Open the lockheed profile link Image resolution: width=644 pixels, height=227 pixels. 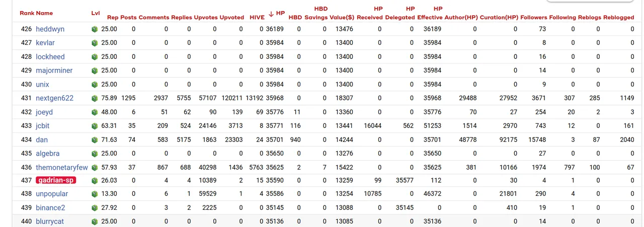click(x=50, y=57)
